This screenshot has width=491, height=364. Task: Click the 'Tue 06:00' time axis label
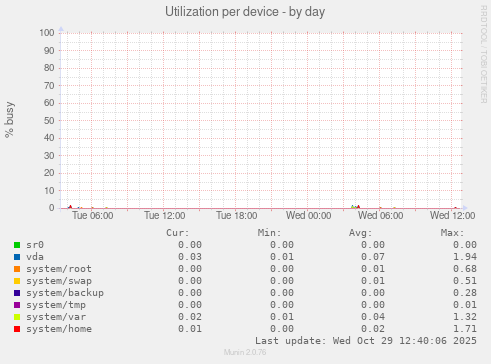pos(93,216)
